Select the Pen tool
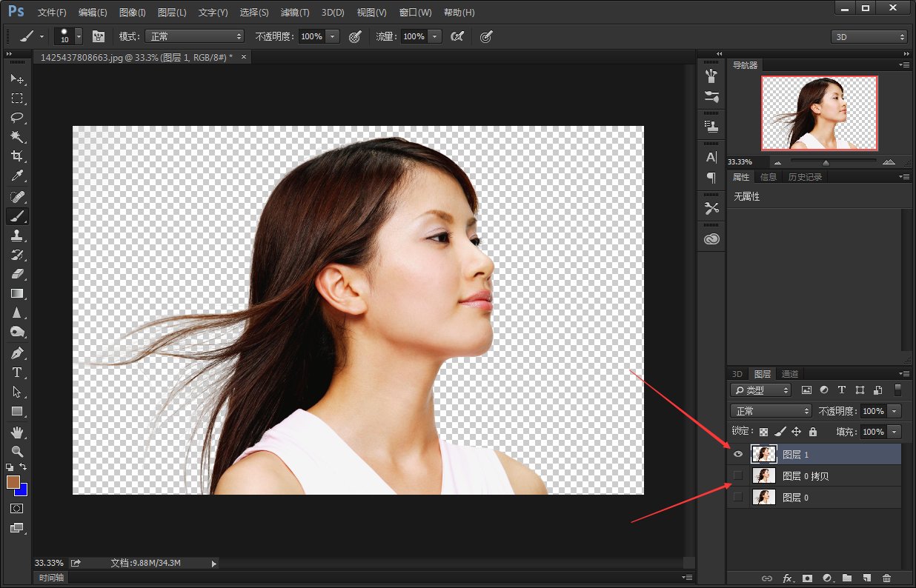The image size is (916, 588). pyautogui.click(x=17, y=353)
